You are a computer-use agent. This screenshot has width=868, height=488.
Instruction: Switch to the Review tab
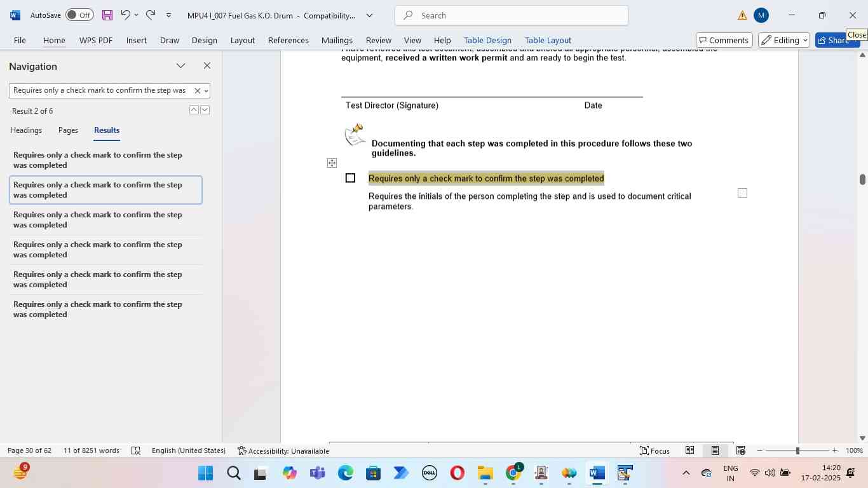379,40
